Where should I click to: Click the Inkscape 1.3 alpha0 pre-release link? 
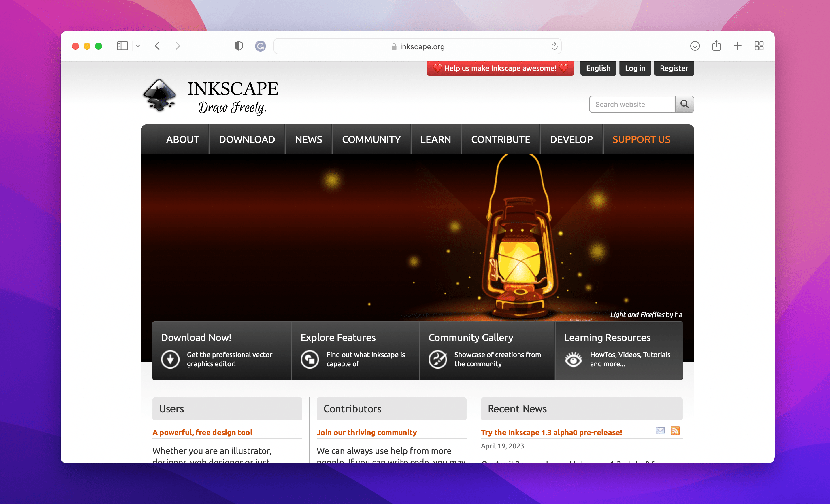point(551,432)
